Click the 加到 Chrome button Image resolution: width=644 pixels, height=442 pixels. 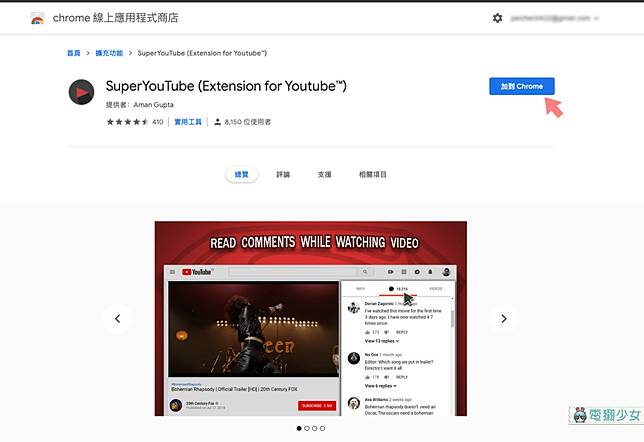click(x=522, y=86)
